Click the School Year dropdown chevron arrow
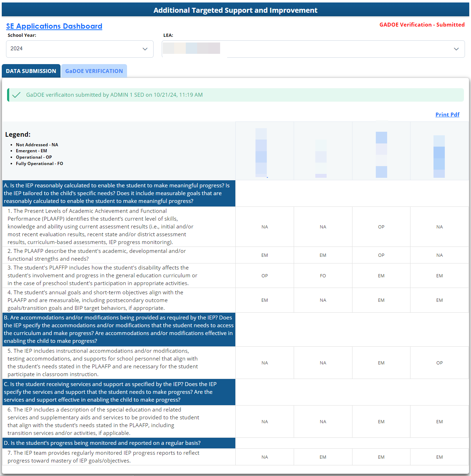Viewport: 471px width, 476px height. coord(145,49)
